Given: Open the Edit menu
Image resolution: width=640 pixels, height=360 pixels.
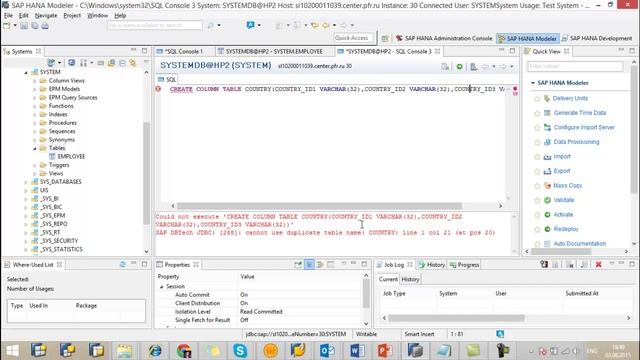Looking at the screenshot, I should pos(24,16).
